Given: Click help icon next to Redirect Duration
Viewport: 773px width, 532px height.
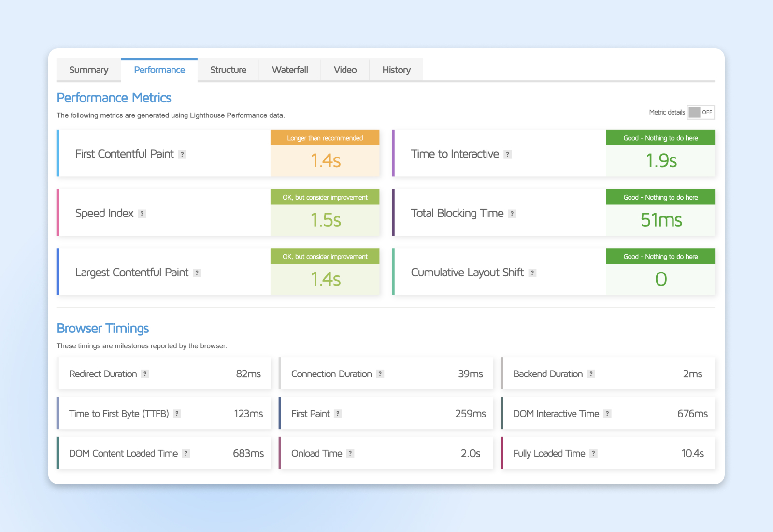Looking at the screenshot, I should coord(145,374).
